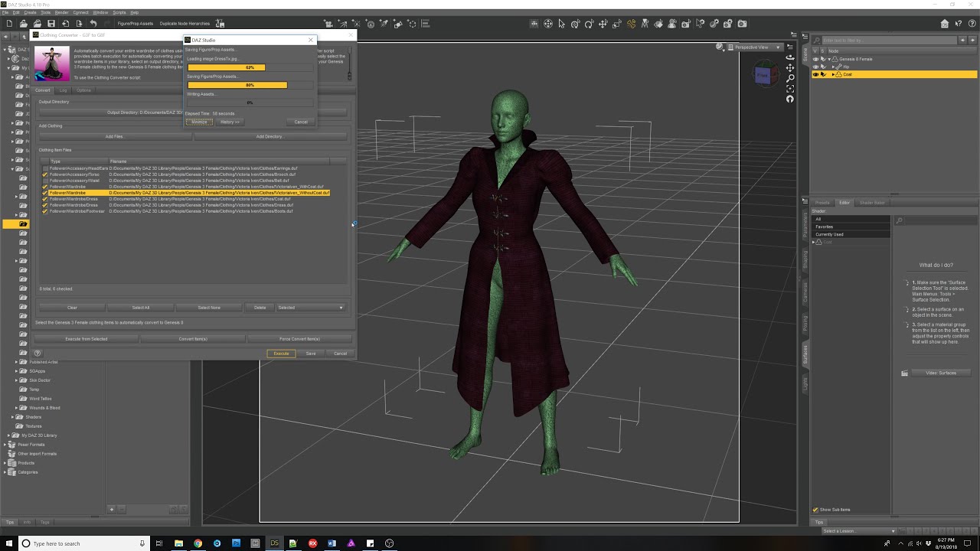Click the Undo arrow icon

point(93,24)
